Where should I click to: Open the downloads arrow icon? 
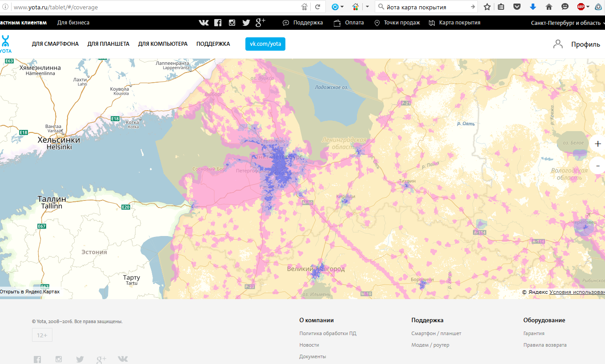tap(533, 7)
